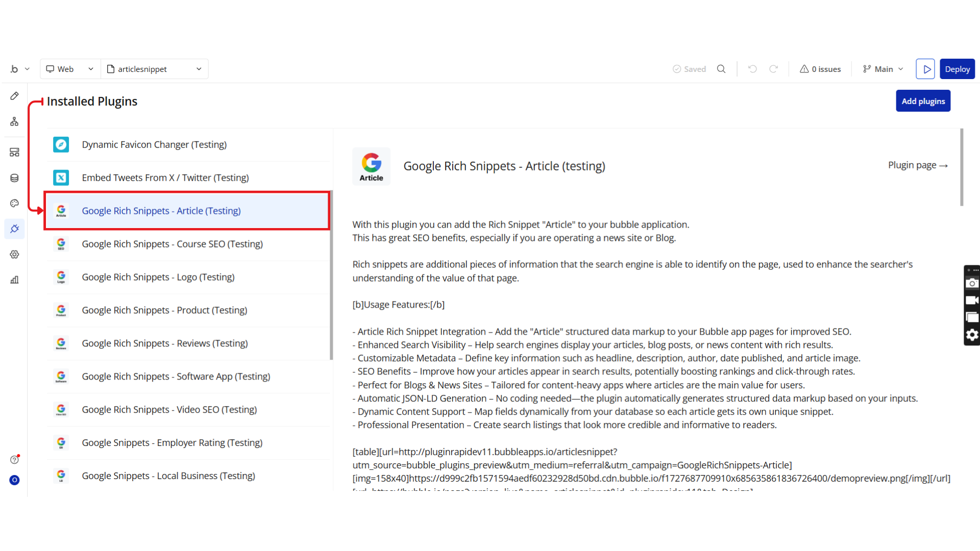
Task: Open the 0 issues checker
Action: pos(820,69)
